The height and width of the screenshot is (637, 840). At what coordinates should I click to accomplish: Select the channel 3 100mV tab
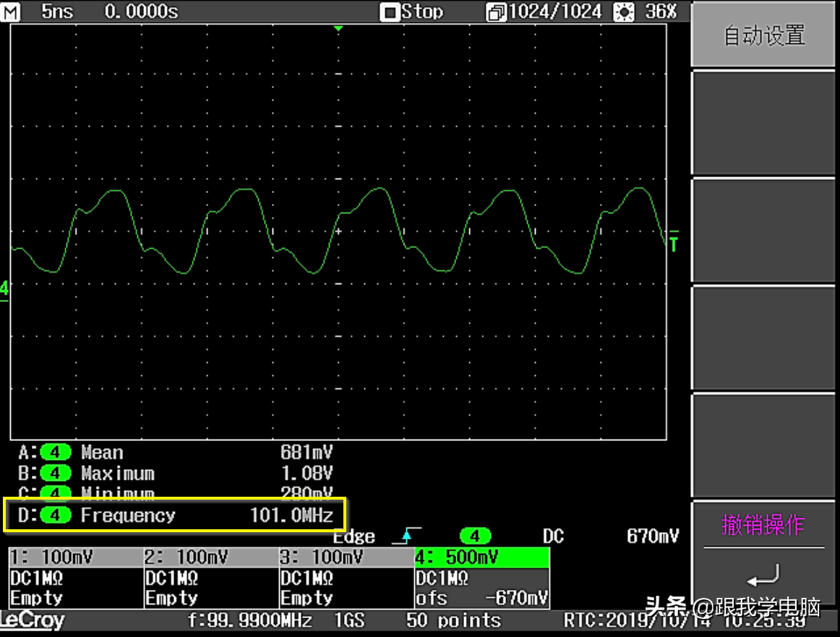point(346,557)
